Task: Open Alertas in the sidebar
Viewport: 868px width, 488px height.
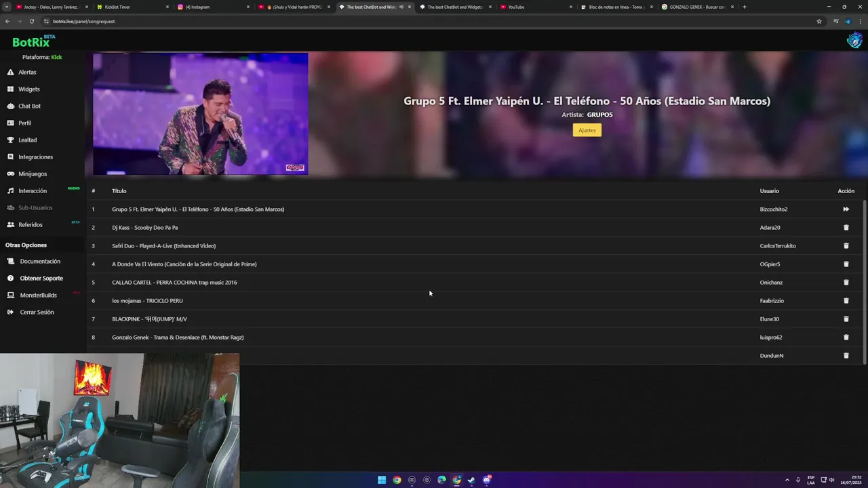Action: (x=27, y=72)
